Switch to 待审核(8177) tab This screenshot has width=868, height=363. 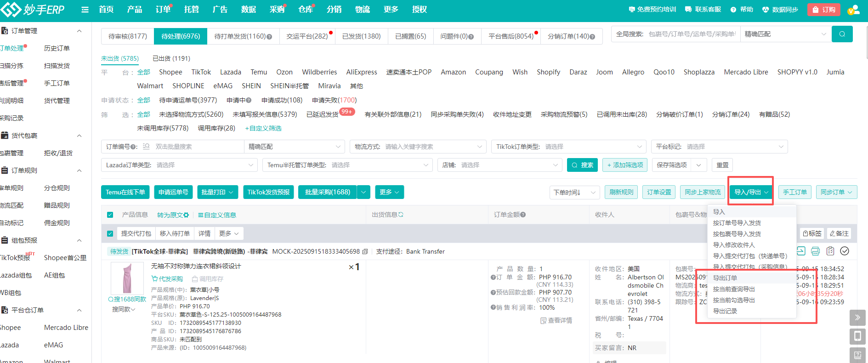128,36
